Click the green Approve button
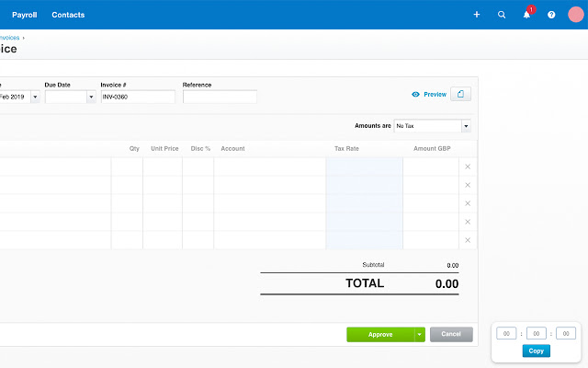The image size is (588, 368). (x=379, y=335)
